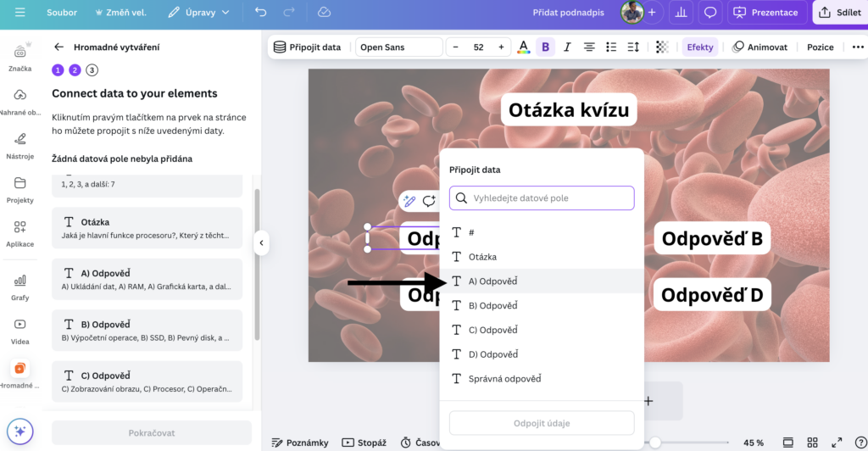The image size is (868, 451).
Task: Choose C) Odpověď in the Připojit data list
Action: [542, 330]
